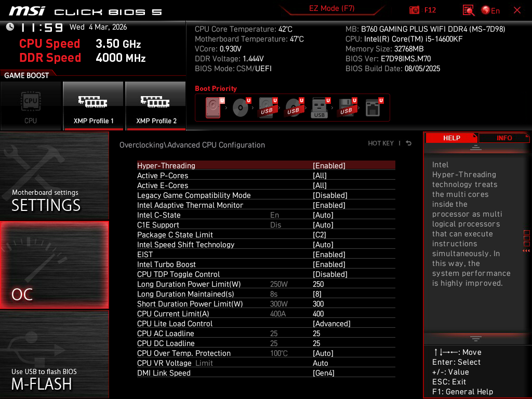Image resolution: width=532 pixels, height=399 pixels.
Task: Select the USB hard disk boot icon
Action: tap(268, 108)
